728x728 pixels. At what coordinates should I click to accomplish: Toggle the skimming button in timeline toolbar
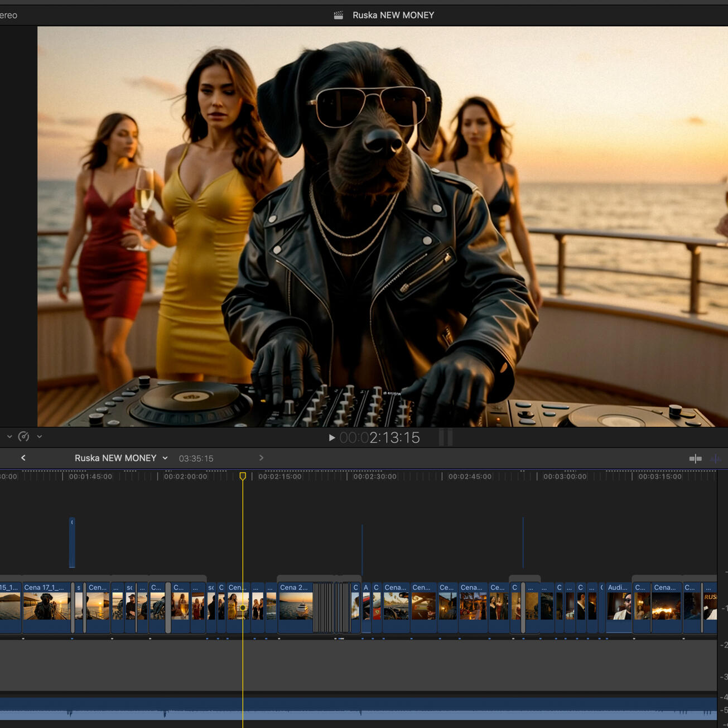(x=695, y=459)
